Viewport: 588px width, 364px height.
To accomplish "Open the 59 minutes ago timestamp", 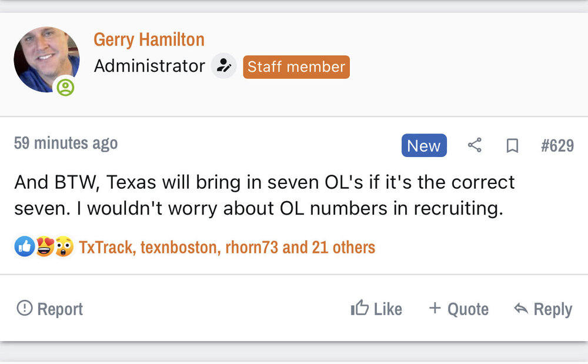I will 66,143.
